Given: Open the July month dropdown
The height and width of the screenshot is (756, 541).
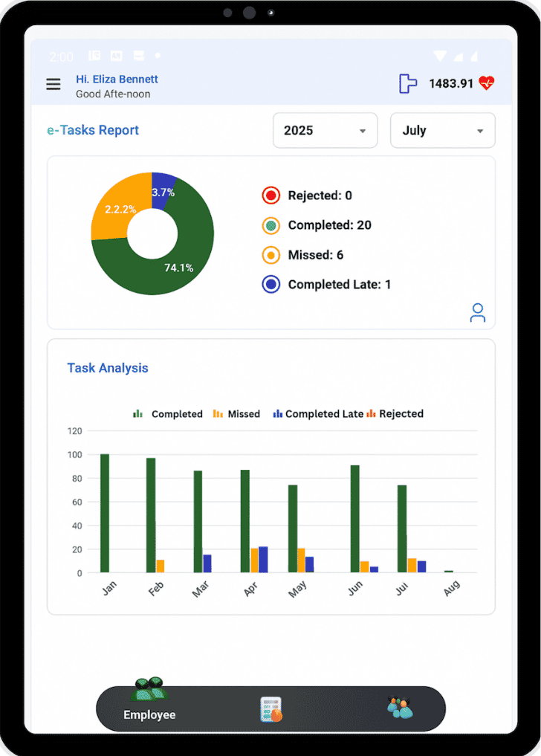Looking at the screenshot, I should [442, 130].
